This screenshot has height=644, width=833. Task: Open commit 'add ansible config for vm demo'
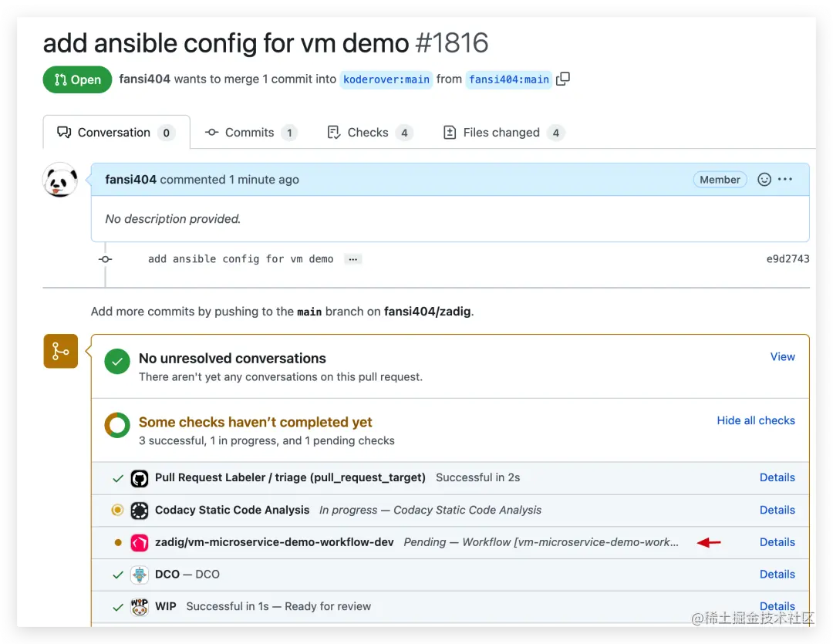241,259
